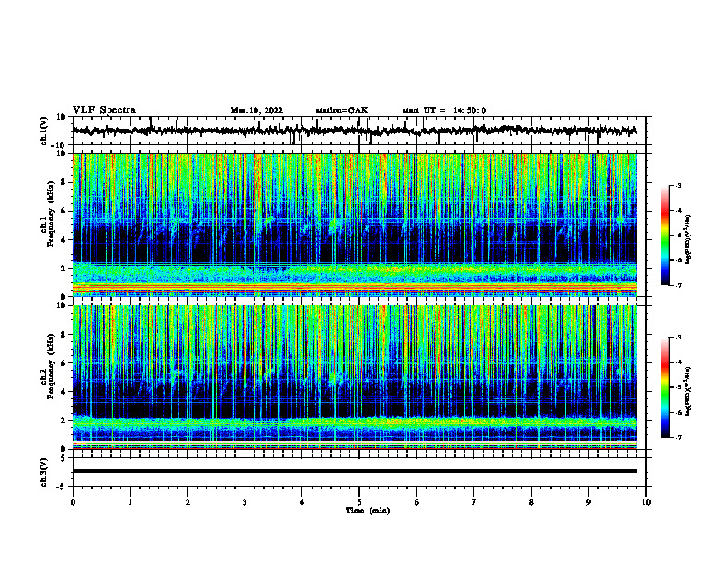Click the ch.2 spectrogram color bar
The width and height of the screenshot is (728, 563).
pos(665,387)
